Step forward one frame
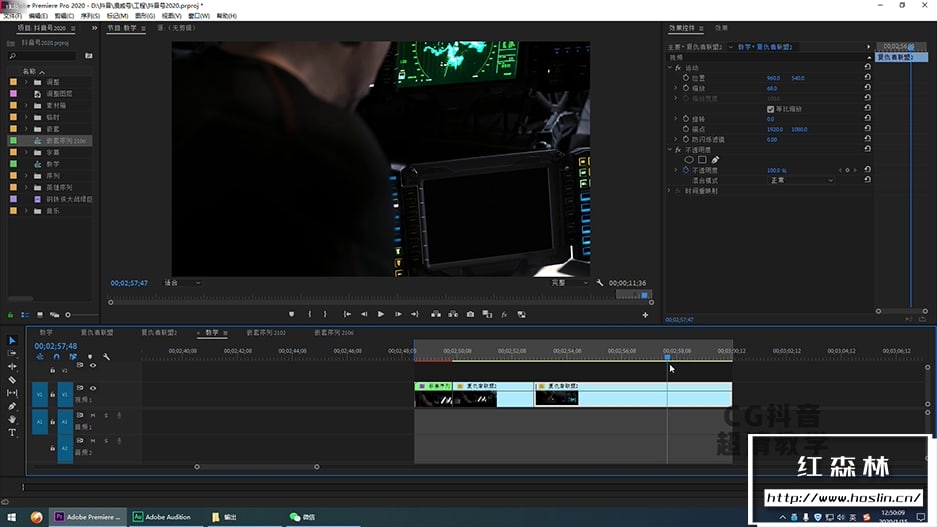 coord(398,314)
